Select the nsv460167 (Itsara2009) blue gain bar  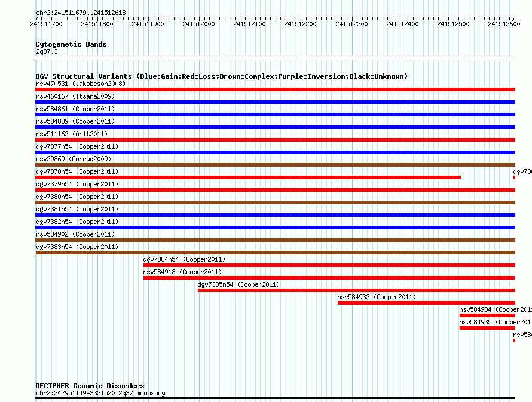click(275, 102)
